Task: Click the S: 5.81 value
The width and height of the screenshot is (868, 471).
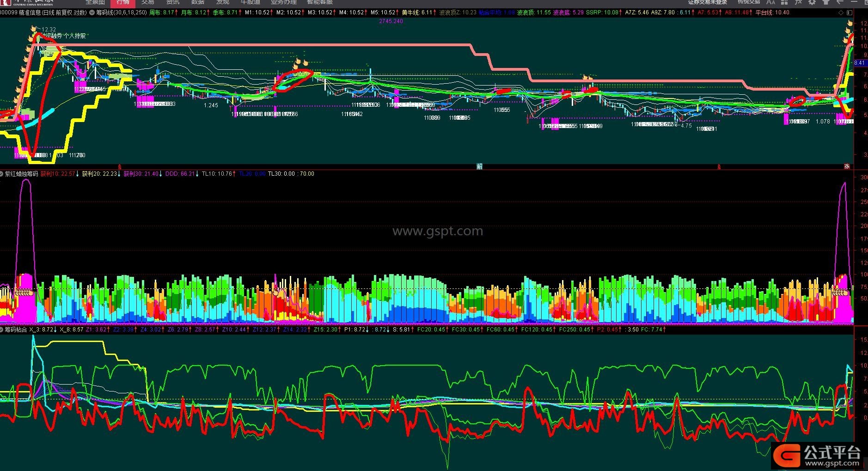Action: coord(401,330)
